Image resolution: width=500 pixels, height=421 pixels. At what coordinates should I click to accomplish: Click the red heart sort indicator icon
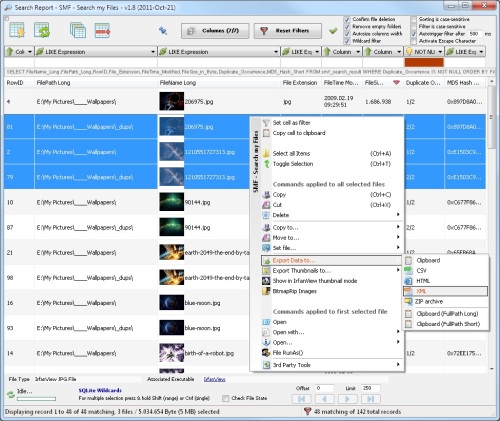(x=396, y=83)
